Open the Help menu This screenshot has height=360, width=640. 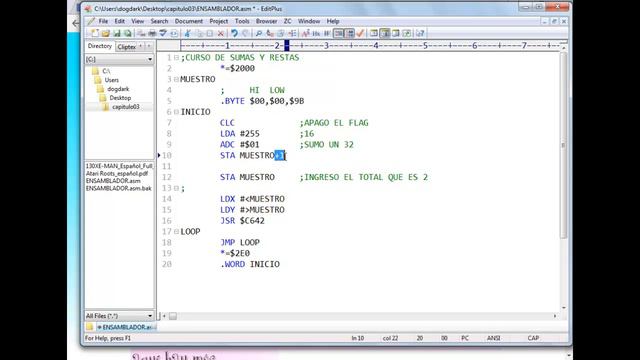[x=333, y=21]
